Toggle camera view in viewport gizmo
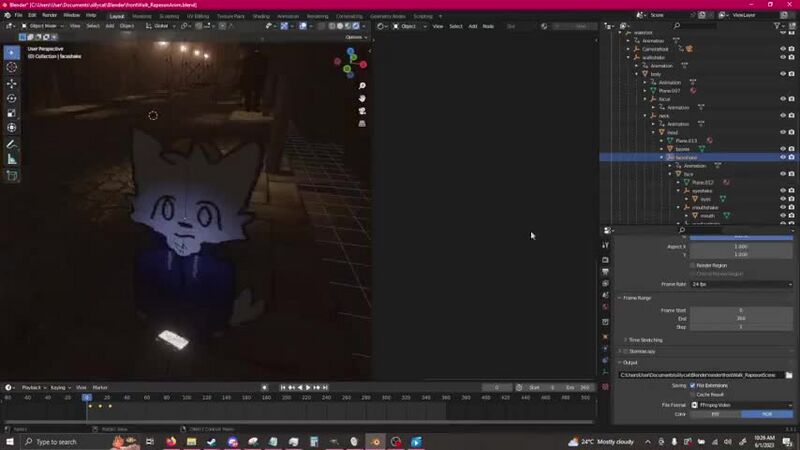Screen dimensions: 800x450 click(362, 111)
